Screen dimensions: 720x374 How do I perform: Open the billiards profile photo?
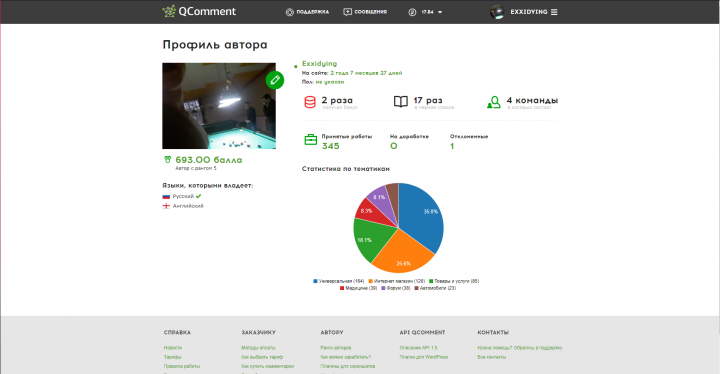219,106
